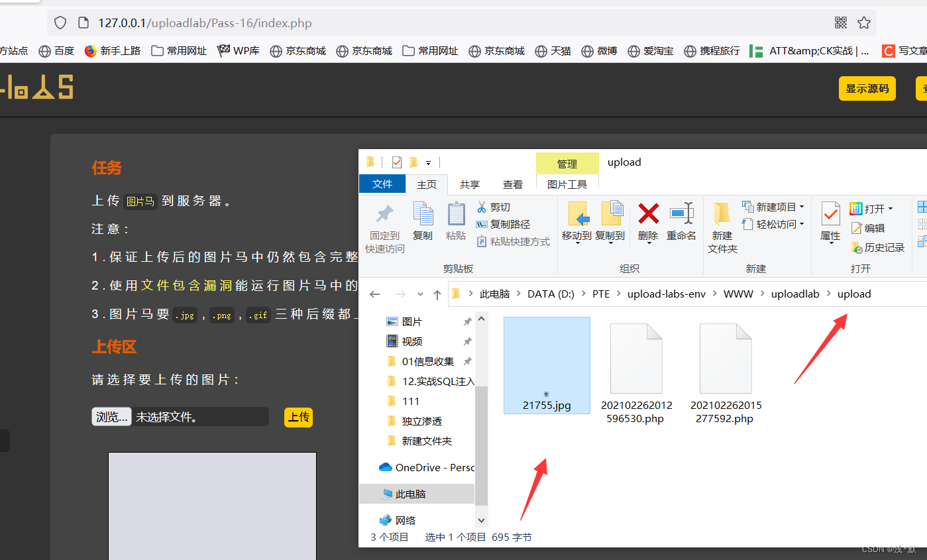The width and height of the screenshot is (927, 560).
Task: Select the 21755.jpg file
Action: click(x=547, y=365)
